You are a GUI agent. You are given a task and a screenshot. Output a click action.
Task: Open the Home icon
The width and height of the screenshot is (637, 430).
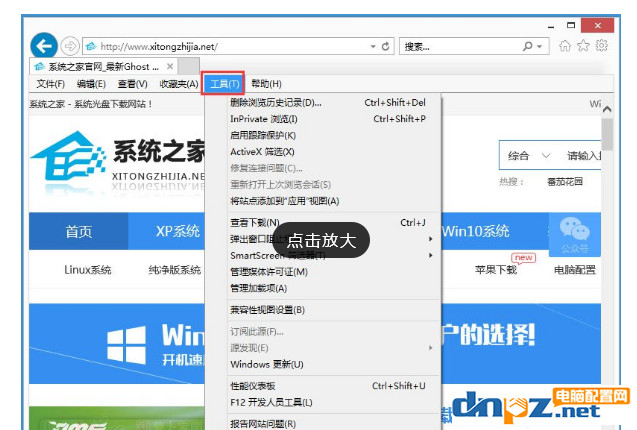coord(565,46)
